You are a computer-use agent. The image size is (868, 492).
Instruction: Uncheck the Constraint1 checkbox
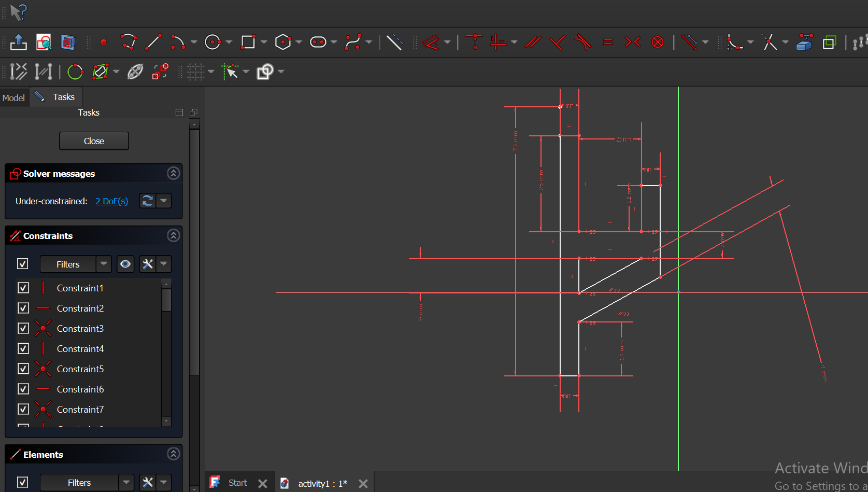[23, 288]
